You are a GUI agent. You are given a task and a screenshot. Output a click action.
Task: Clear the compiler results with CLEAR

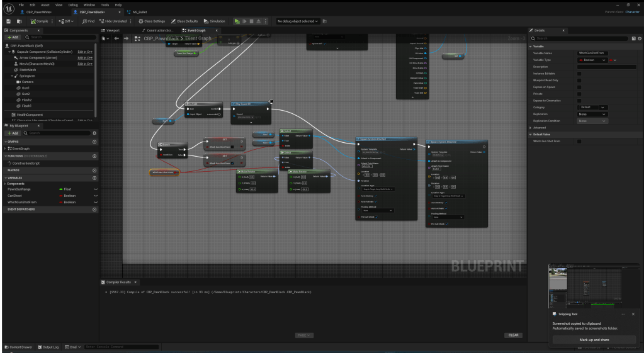tap(512, 335)
